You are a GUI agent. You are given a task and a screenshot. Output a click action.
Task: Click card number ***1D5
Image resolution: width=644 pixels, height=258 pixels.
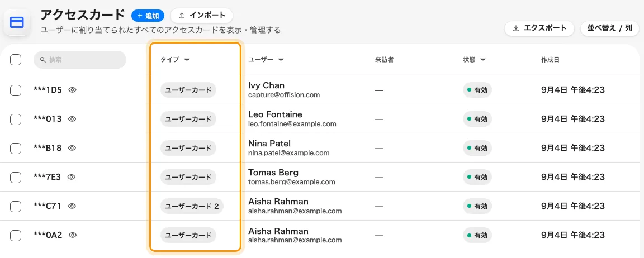[x=48, y=90]
